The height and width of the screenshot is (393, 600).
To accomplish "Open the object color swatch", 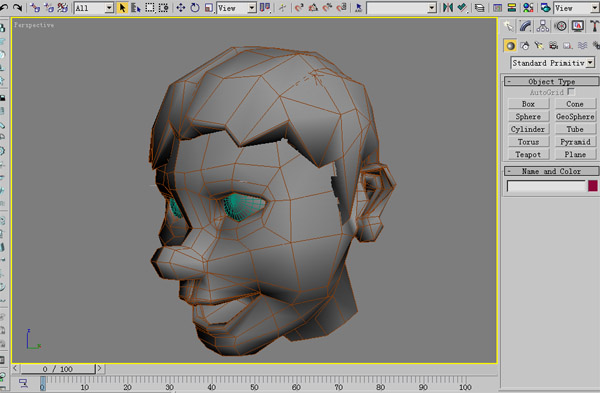I will click(x=592, y=186).
